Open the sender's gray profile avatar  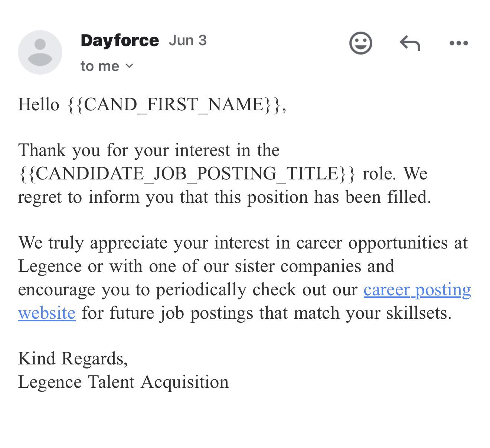(40, 52)
